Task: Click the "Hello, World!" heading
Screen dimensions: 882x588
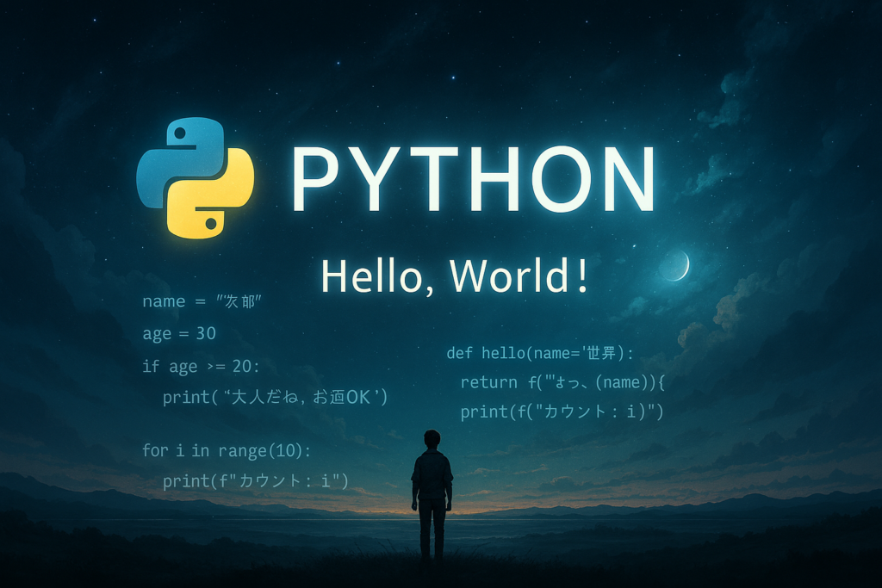Action: point(455,276)
